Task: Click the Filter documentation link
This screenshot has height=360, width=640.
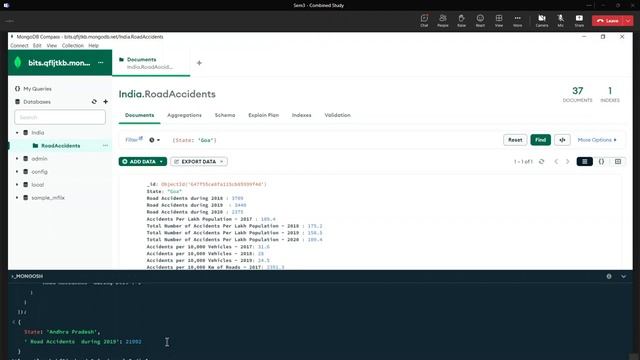Action: [x=133, y=140]
